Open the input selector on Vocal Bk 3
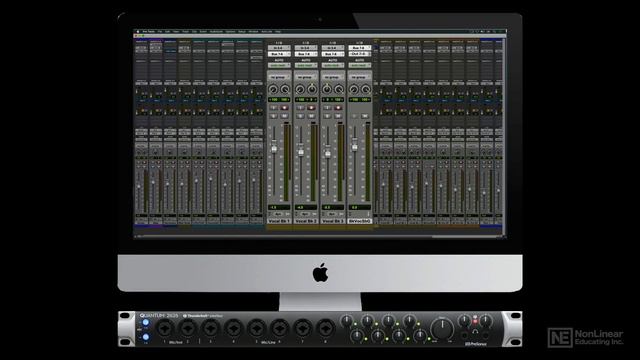 333,48
